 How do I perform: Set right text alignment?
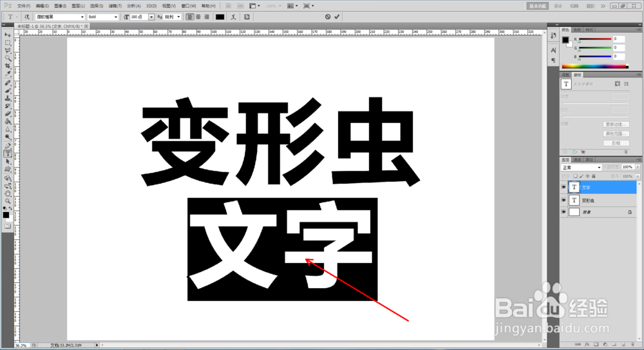tap(207, 17)
